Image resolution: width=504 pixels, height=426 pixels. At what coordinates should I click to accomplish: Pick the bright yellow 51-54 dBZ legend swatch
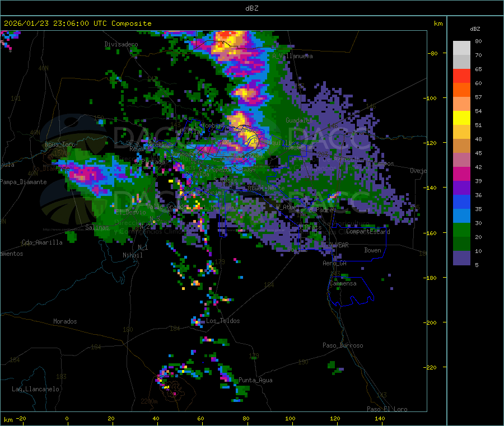click(461, 118)
